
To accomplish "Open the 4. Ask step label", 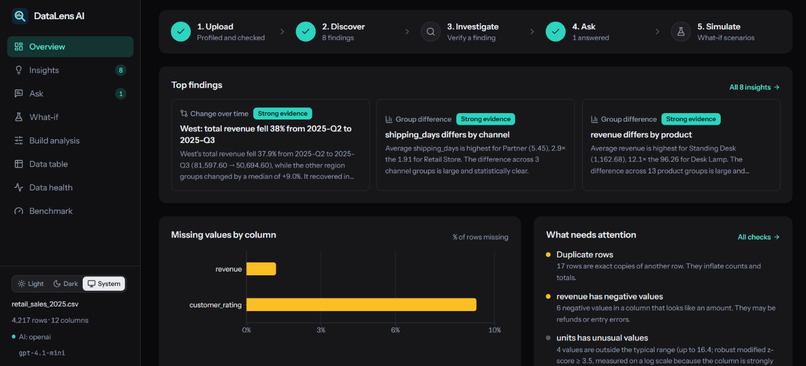I will pos(584,27).
